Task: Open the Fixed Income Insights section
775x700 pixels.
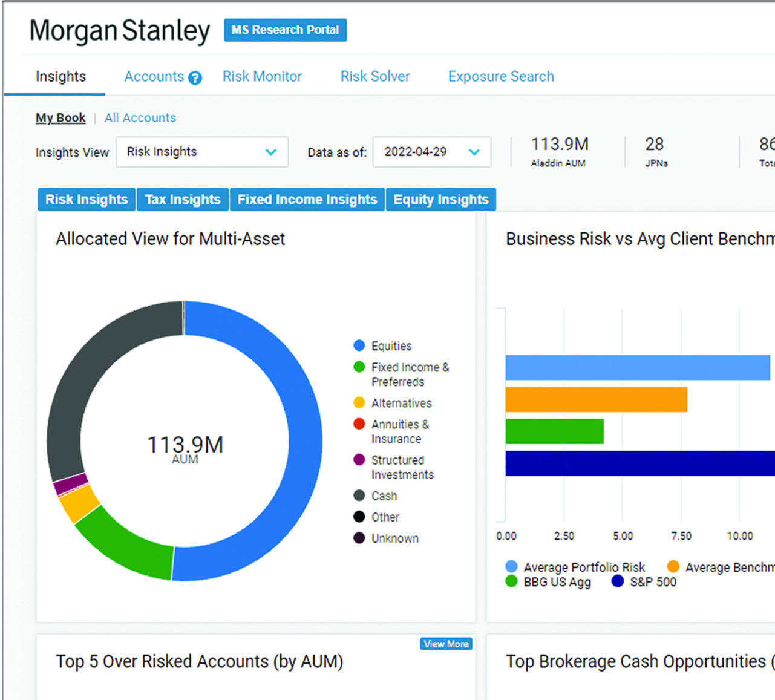Action: coord(307,200)
